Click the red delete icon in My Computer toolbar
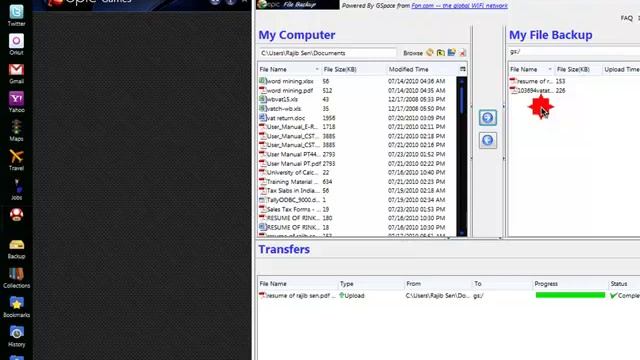 (x=462, y=53)
